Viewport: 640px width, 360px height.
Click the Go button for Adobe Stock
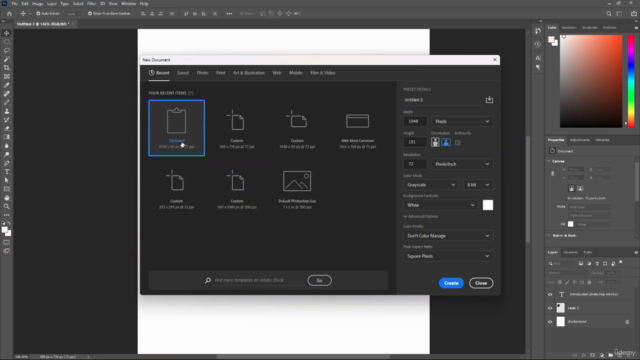(x=319, y=280)
